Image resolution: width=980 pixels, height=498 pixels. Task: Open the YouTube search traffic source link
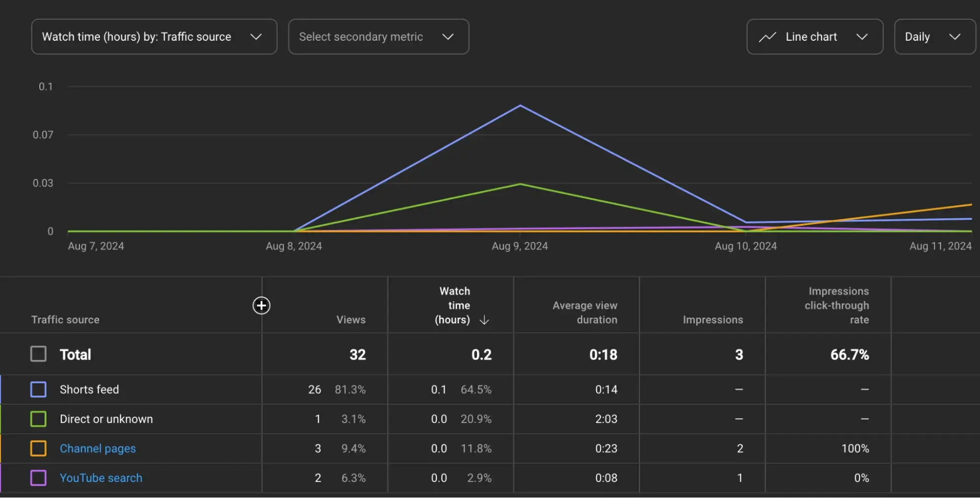coord(101,478)
